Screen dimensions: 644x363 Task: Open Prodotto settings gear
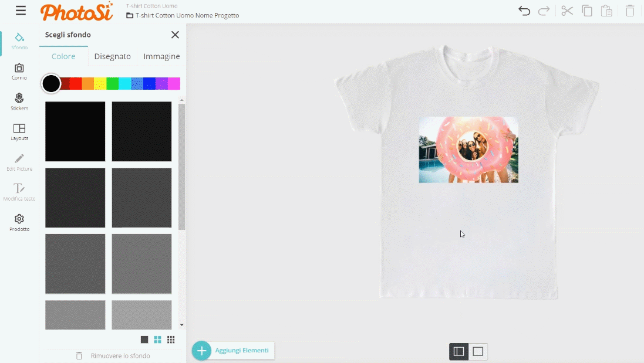19,222
